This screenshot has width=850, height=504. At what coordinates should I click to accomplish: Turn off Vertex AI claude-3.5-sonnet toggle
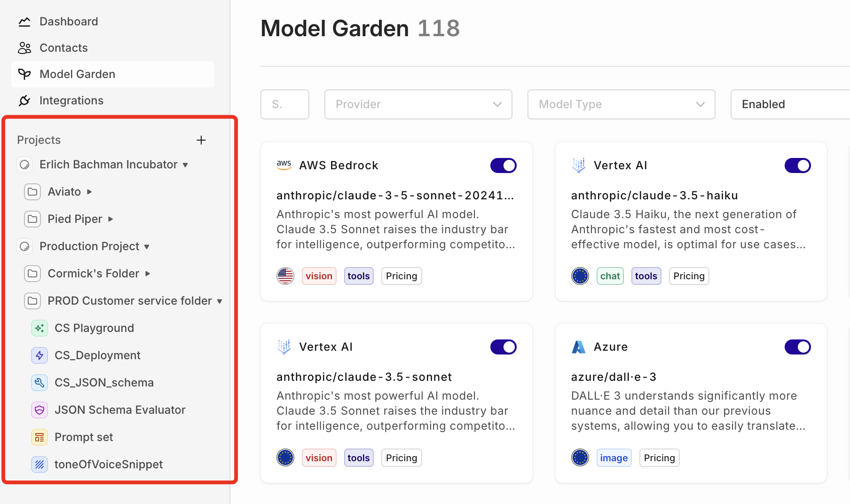coord(504,347)
